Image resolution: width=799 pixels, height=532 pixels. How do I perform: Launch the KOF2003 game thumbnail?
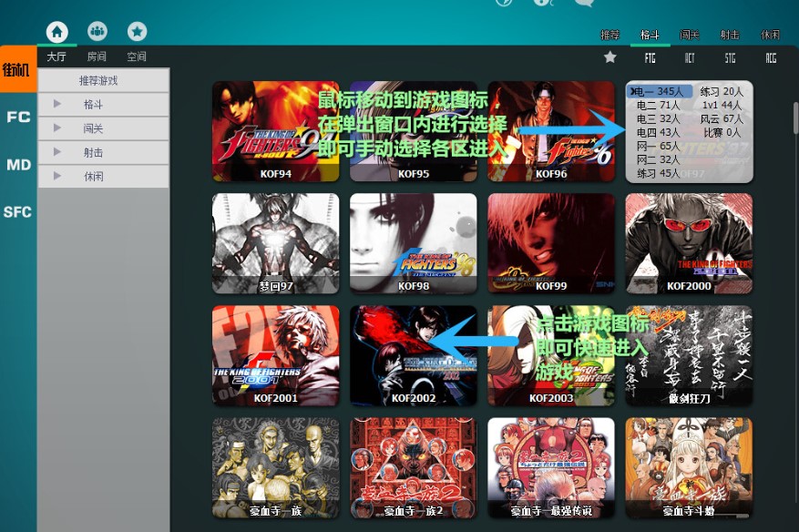[x=551, y=355]
